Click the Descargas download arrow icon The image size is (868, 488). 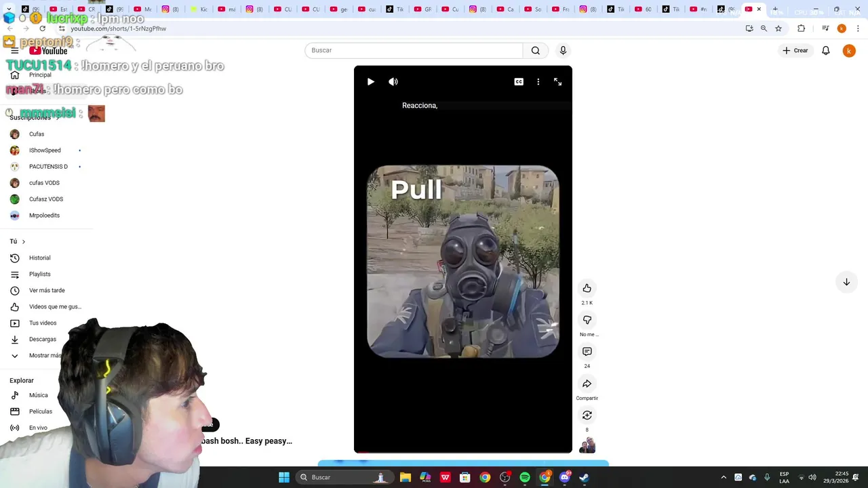click(15, 340)
